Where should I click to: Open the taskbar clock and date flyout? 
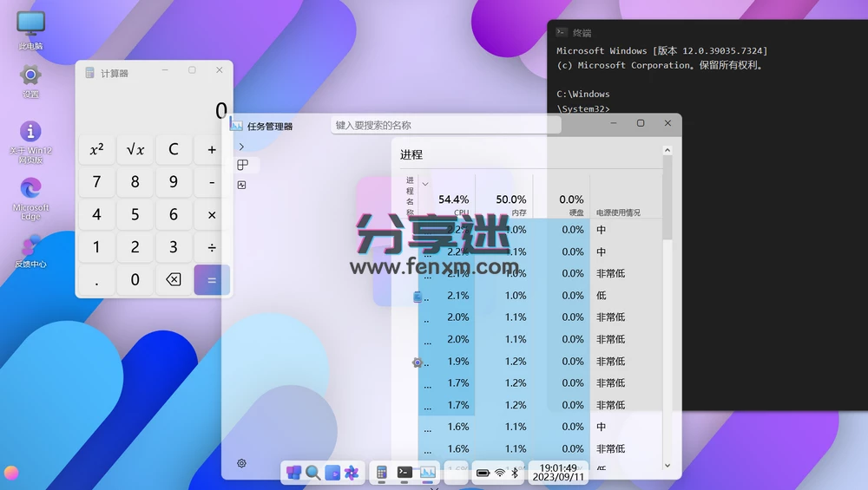tap(559, 473)
